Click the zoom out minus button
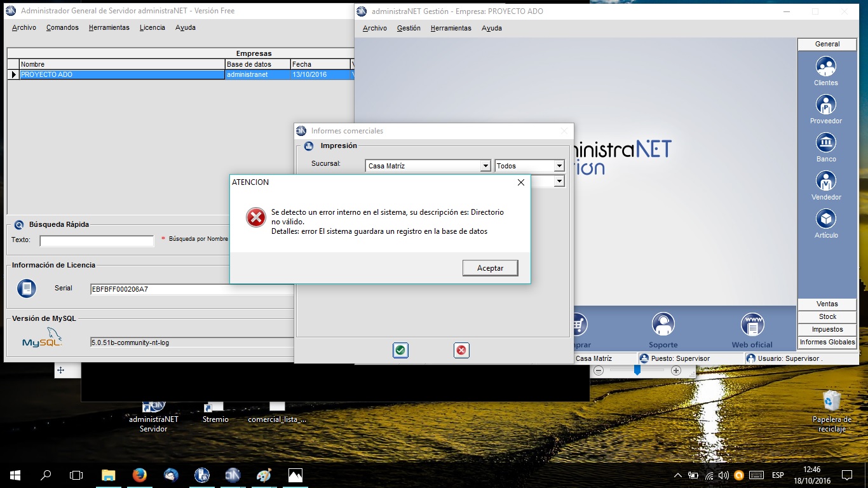This screenshot has height=488, width=868. click(x=599, y=370)
